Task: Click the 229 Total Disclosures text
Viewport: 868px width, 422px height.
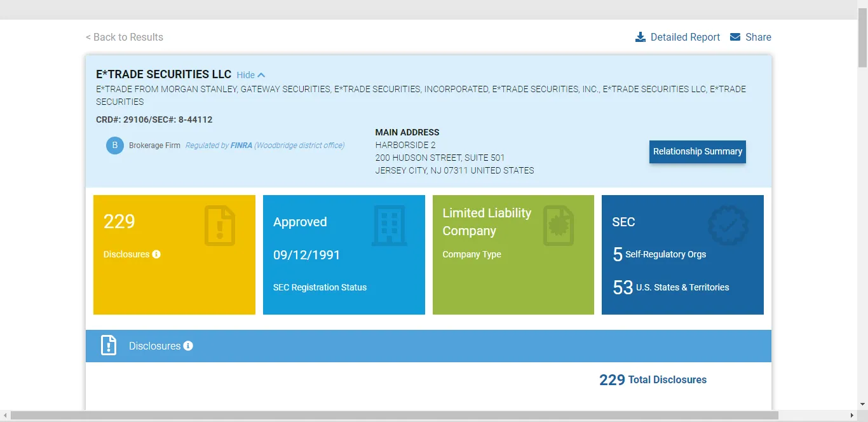Action: pyautogui.click(x=653, y=379)
